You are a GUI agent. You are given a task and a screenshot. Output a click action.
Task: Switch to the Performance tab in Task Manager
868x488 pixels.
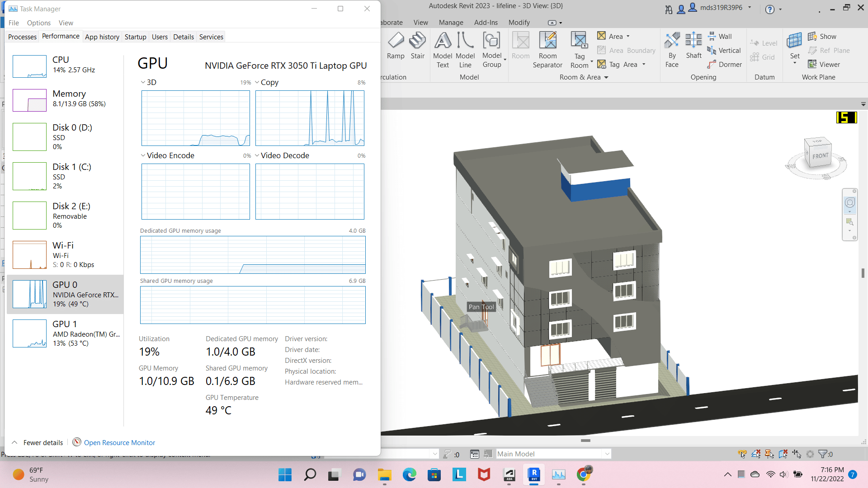(60, 36)
